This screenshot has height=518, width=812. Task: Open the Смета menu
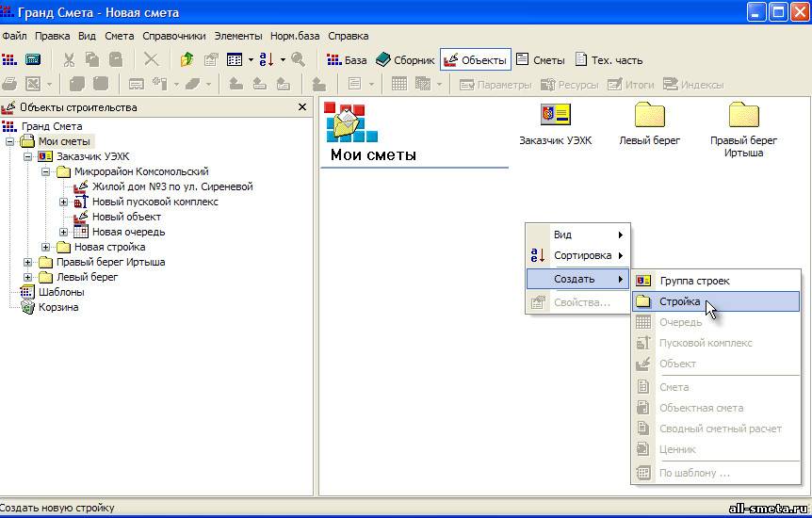119,36
